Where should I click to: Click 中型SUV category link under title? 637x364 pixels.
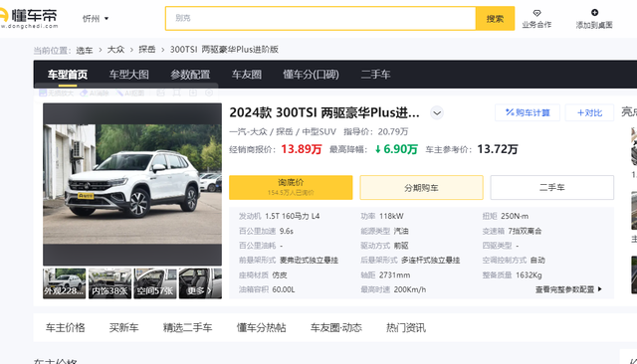point(318,131)
